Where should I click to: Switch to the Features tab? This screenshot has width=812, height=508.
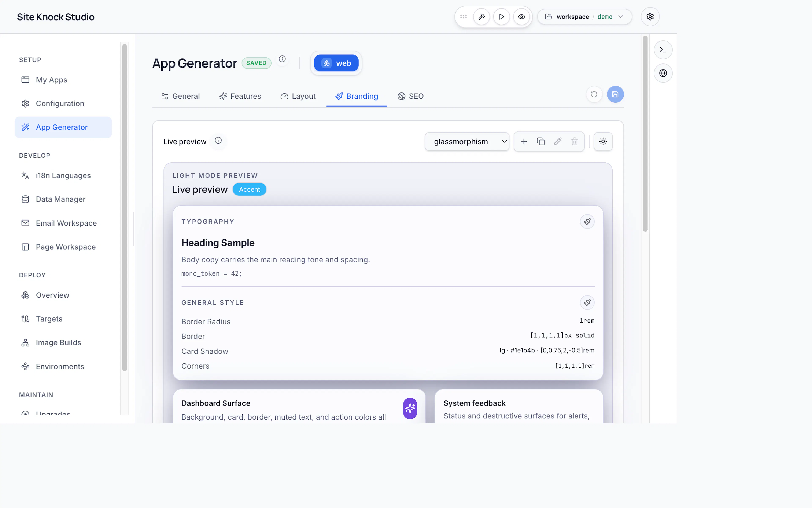tap(240, 97)
